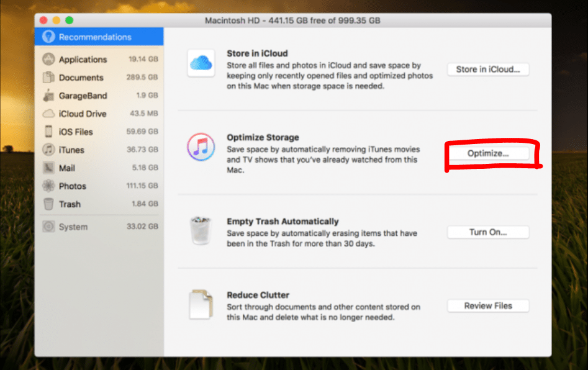Click the GarageBand guitar icon in sidebar

click(48, 96)
